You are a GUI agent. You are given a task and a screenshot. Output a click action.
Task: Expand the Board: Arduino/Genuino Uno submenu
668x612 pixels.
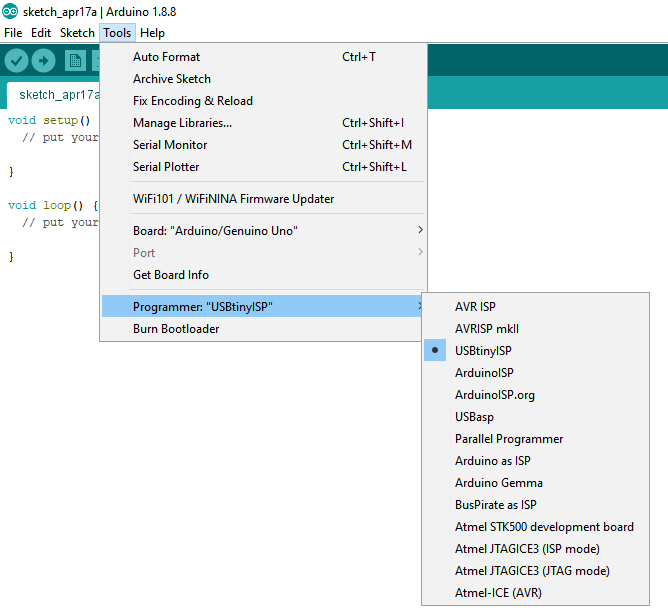[263, 231]
